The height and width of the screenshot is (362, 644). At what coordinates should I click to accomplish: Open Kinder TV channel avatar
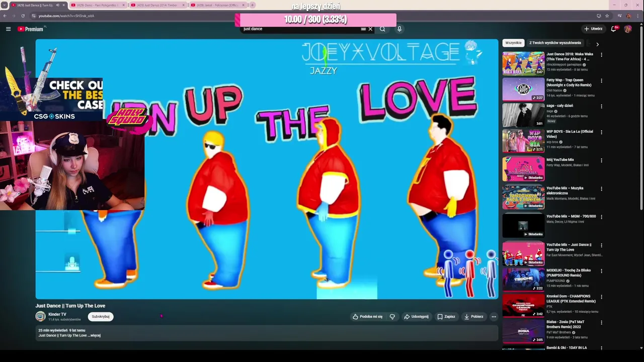(x=40, y=316)
